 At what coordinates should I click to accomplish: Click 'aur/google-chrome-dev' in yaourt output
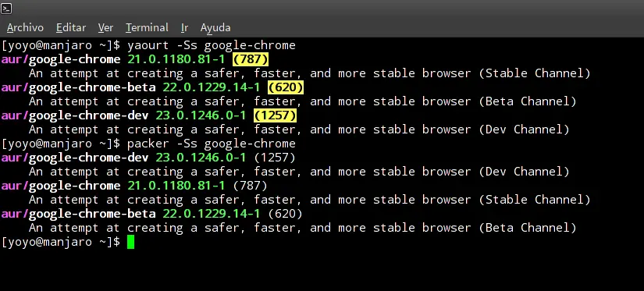point(75,115)
